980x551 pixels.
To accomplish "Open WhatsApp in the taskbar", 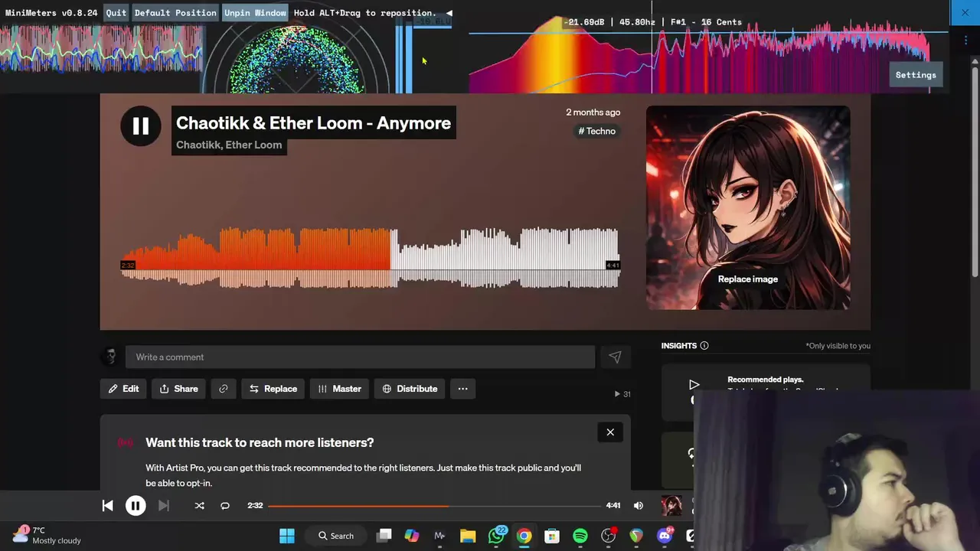I will tap(496, 536).
